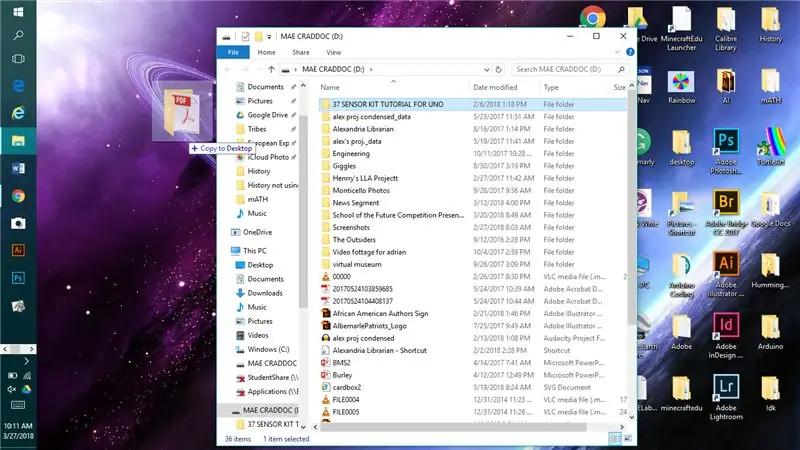This screenshot has height=450, width=800.
Task: Switch to the View ribbon tab
Action: pos(334,52)
